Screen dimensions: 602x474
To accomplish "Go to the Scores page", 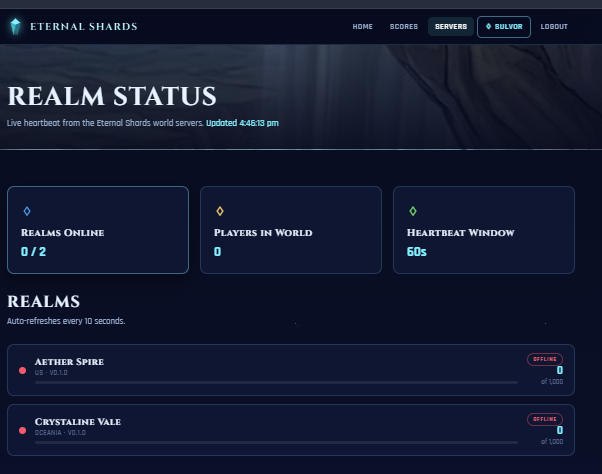I will [x=404, y=26].
